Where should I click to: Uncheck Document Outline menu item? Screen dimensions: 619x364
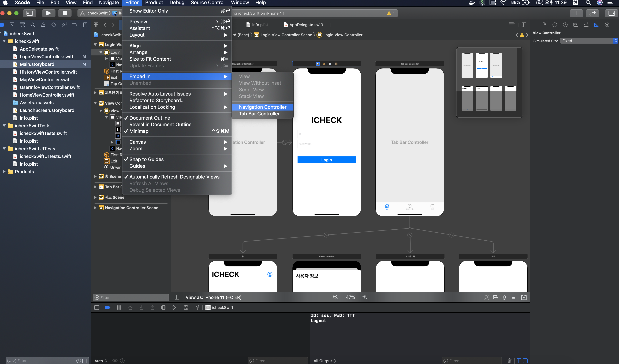150,118
